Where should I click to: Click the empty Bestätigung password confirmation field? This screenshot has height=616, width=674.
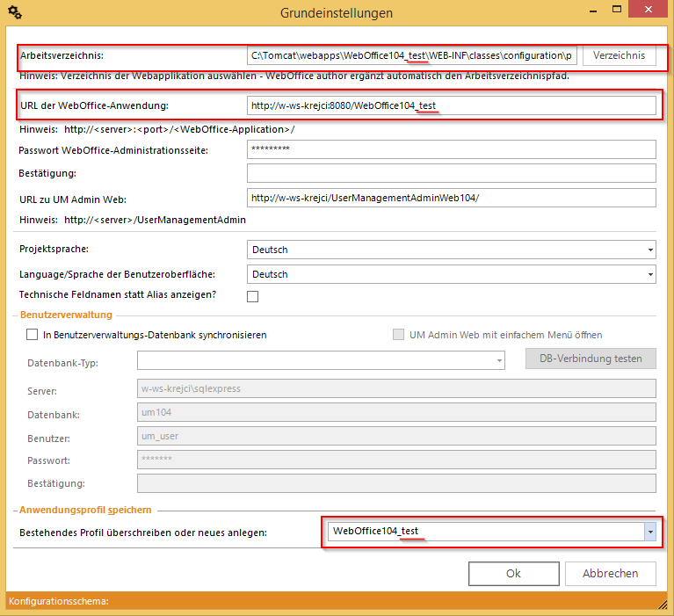451,173
